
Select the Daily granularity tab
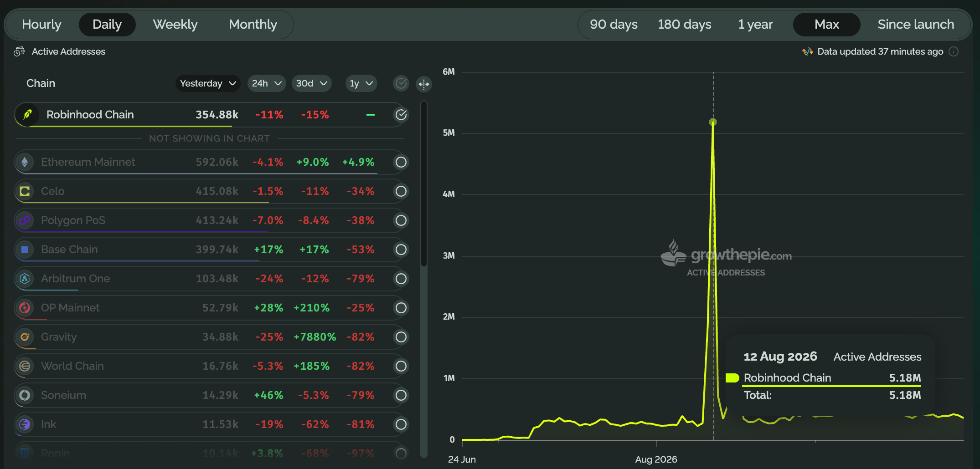(107, 25)
